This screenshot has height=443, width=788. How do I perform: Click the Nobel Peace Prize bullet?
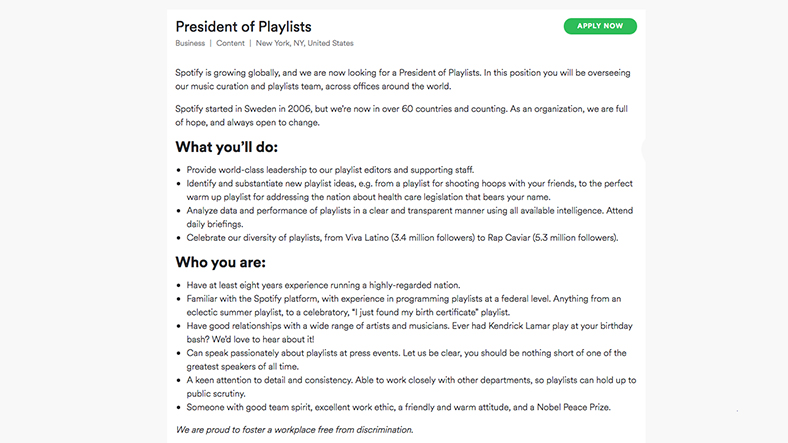[x=398, y=408]
